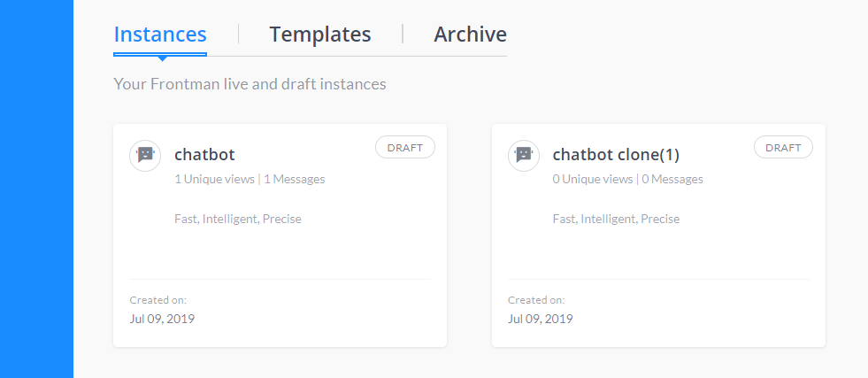Click the active tab indicator under Instances
The width and height of the screenshot is (868, 378).
click(x=160, y=56)
